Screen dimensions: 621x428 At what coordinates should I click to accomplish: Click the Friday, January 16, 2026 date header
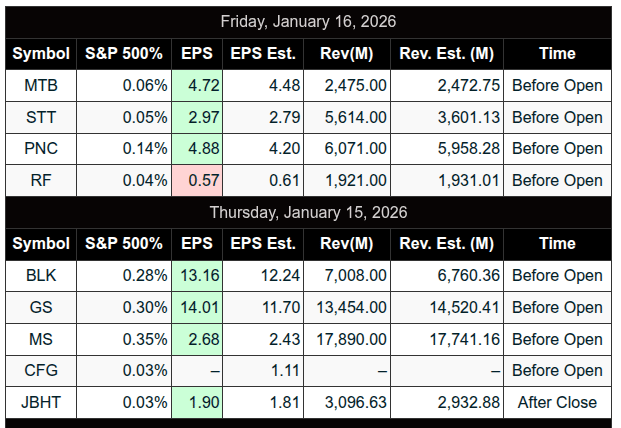(308, 21)
